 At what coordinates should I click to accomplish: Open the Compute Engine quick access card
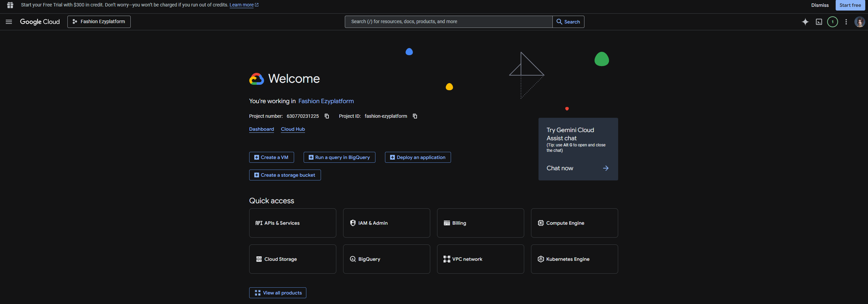click(574, 223)
